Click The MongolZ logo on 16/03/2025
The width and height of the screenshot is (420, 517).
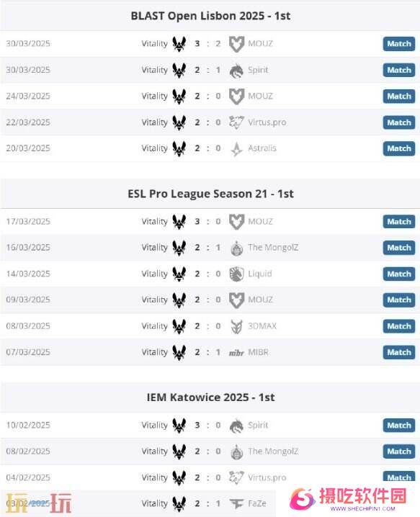point(236,248)
